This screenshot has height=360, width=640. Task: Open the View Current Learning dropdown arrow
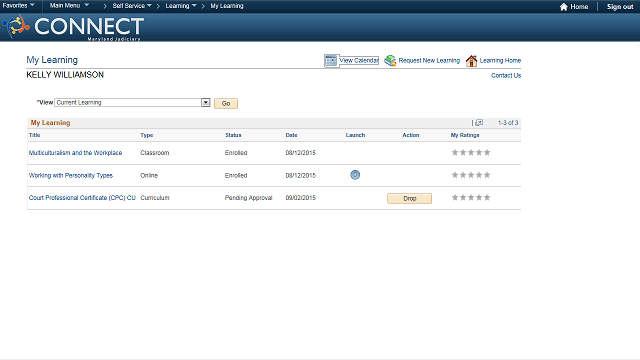click(206, 102)
